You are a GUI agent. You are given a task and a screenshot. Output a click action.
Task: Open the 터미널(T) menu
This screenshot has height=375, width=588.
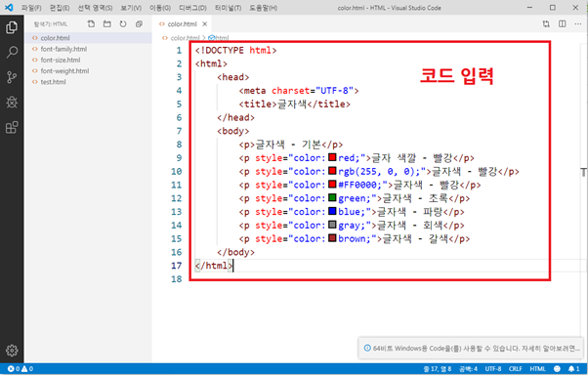(228, 8)
